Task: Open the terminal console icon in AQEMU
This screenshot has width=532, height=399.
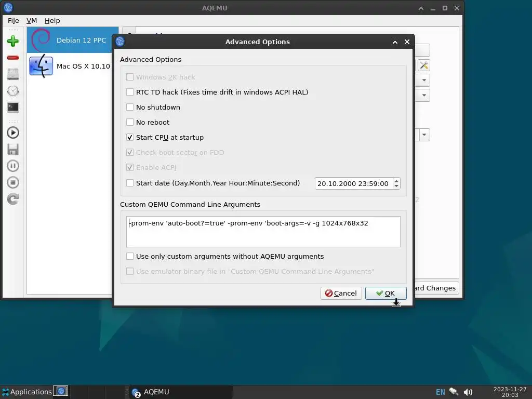Action: [x=13, y=107]
